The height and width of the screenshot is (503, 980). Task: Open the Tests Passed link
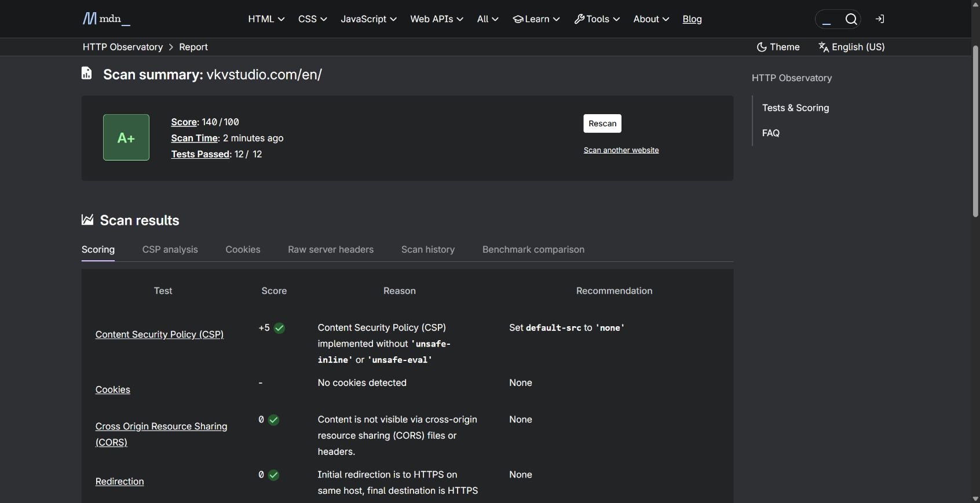click(x=200, y=155)
